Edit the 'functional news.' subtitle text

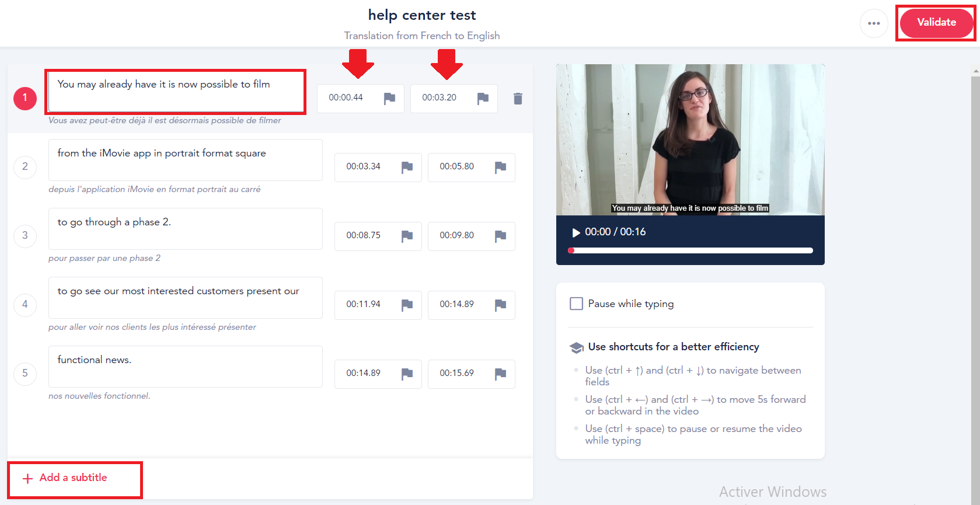click(x=185, y=367)
